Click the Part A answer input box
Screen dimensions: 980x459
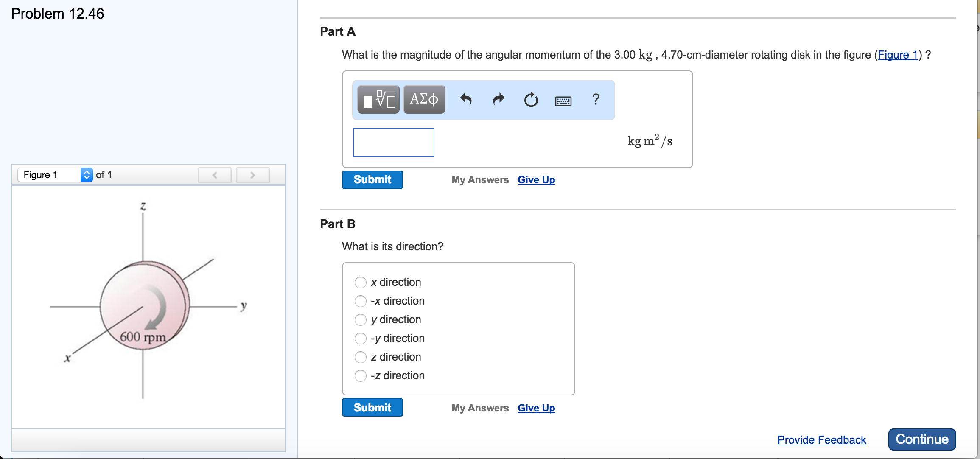coord(393,142)
